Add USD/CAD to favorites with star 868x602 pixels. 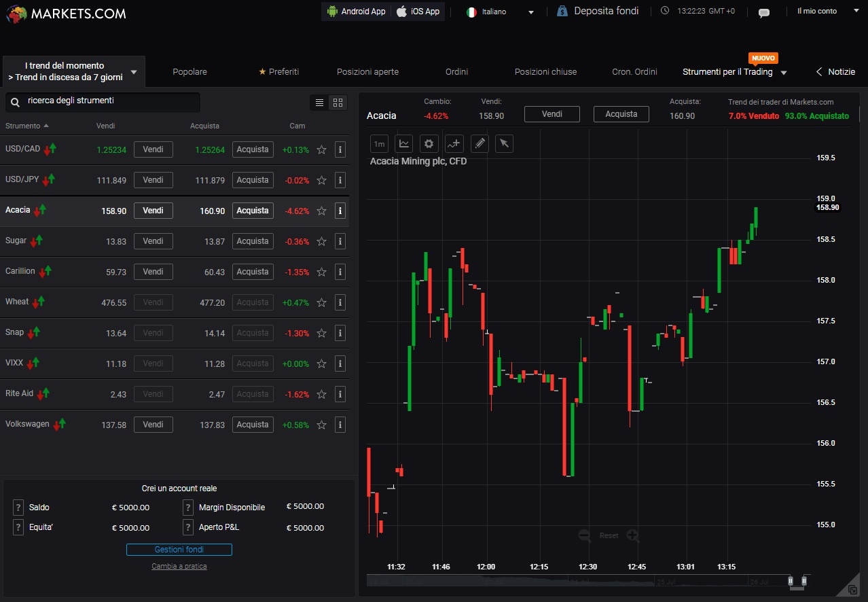[x=322, y=149]
